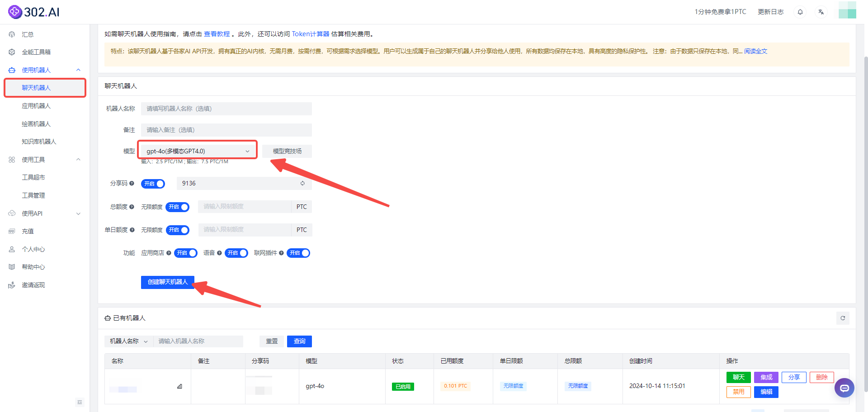Screen dimensions: 868x412
Task: Click 应用商店 help question icon
Action: coord(169,253)
